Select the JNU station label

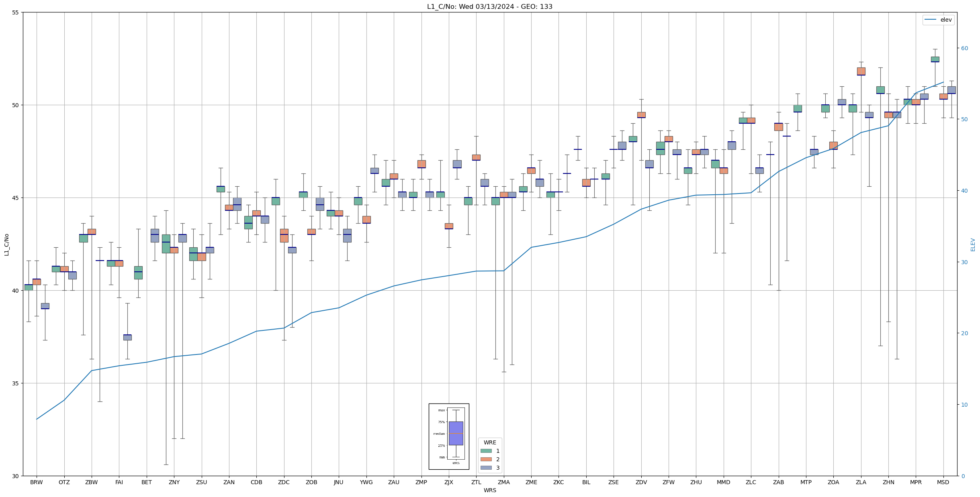pos(339,483)
